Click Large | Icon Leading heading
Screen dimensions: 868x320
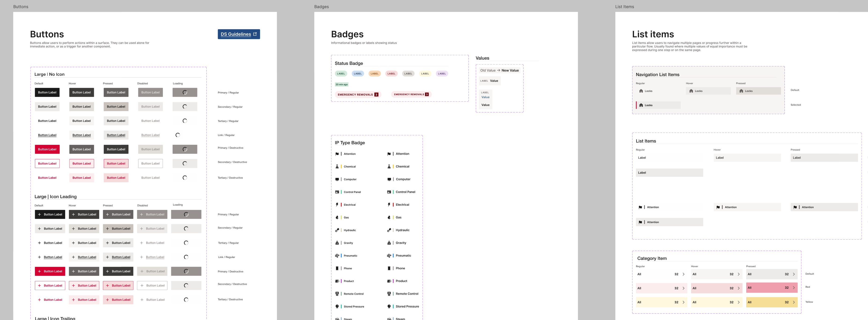click(56, 197)
